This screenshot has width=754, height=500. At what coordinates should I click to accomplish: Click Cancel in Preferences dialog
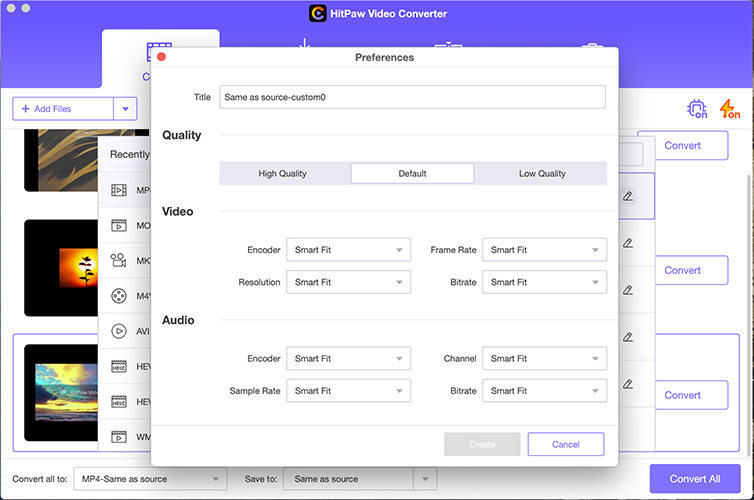[x=566, y=444]
